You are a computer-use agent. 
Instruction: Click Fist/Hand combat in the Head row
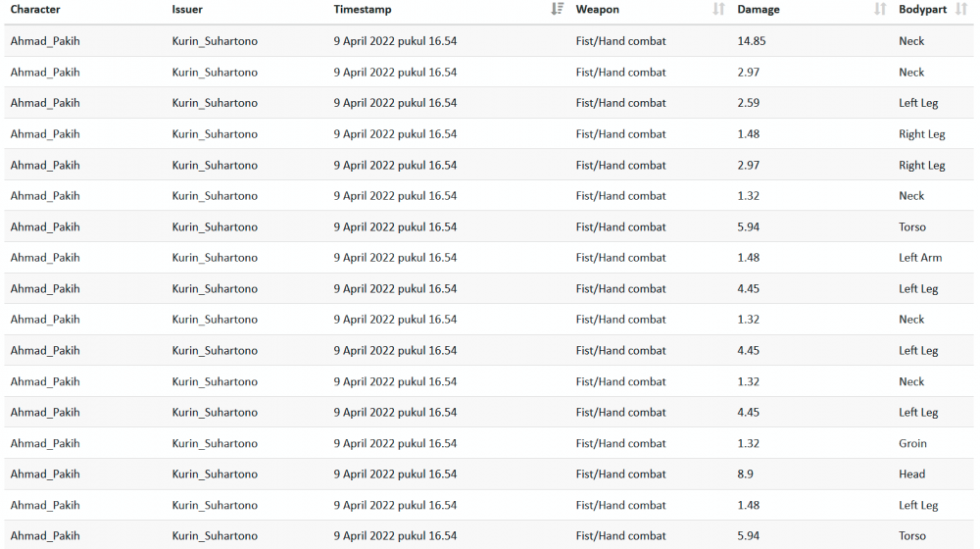pos(620,474)
